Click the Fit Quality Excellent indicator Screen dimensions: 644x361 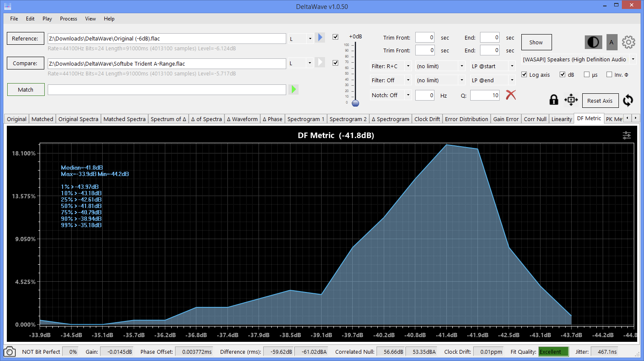[x=553, y=352]
